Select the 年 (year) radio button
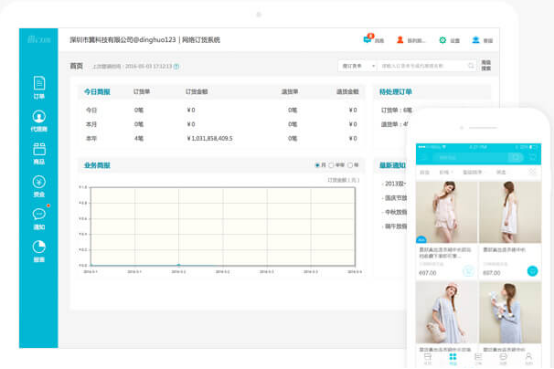Viewport: 554px width, 369px height. pos(350,165)
